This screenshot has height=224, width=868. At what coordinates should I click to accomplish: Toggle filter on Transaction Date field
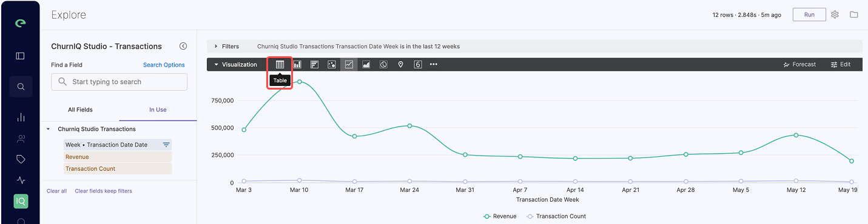point(166,145)
